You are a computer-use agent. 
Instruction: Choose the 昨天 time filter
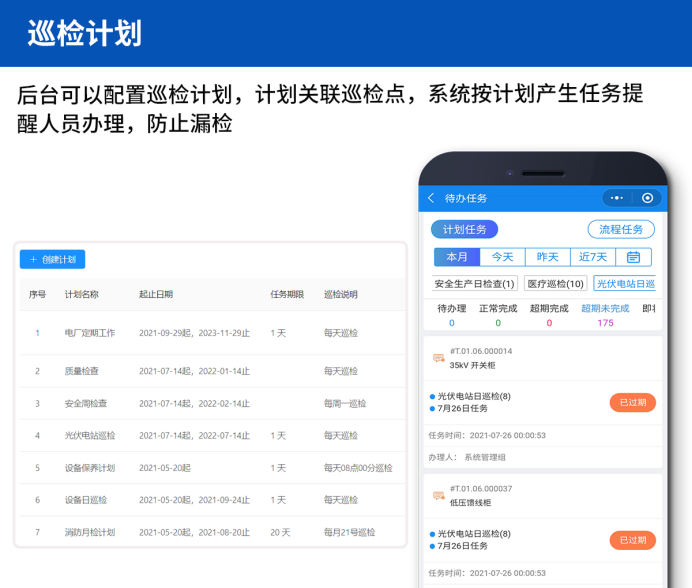(x=547, y=257)
